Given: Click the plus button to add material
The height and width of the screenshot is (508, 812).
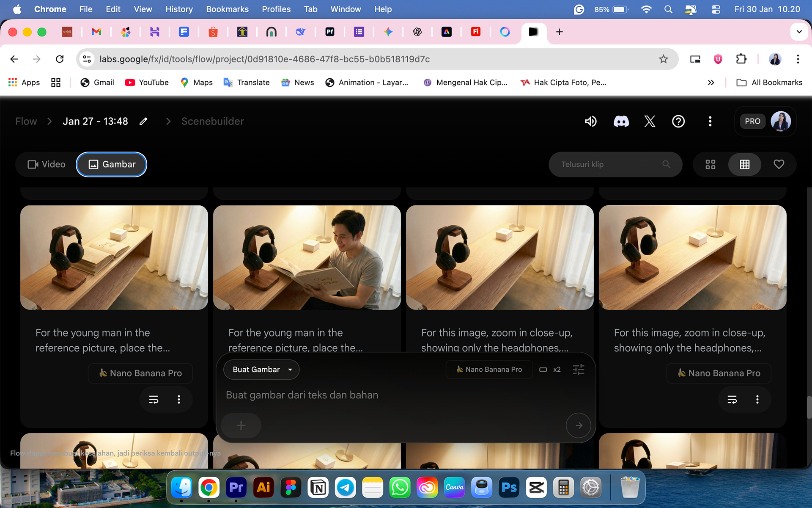Looking at the screenshot, I should click(241, 425).
